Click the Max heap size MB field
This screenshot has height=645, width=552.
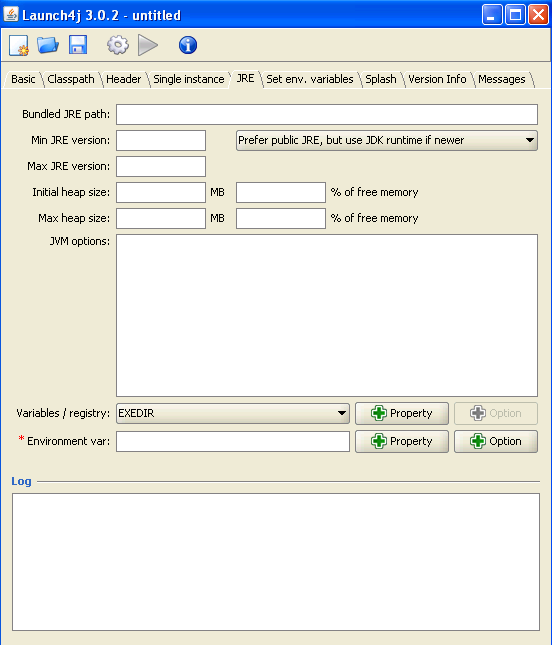pos(161,218)
